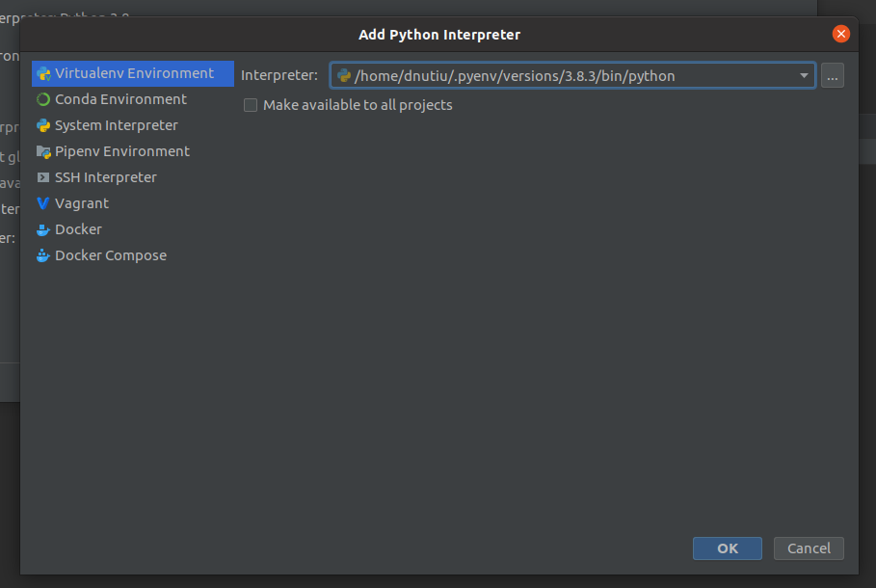Close the Add Python Interpreter dialog
Image resolution: width=876 pixels, height=588 pixels.
coord(841,34)
